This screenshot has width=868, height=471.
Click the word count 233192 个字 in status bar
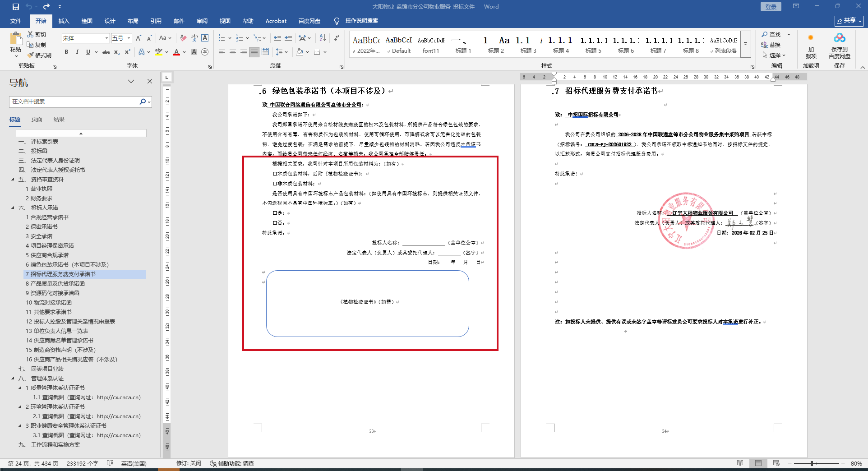coord(83,463)
